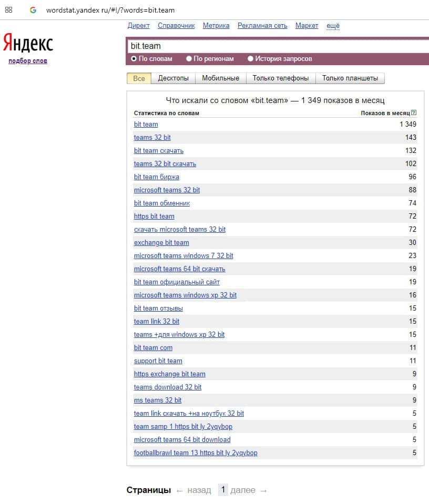This screenshot has height=504, width=429.
Task: Click the question mark help icon
Action: [414, 112]
